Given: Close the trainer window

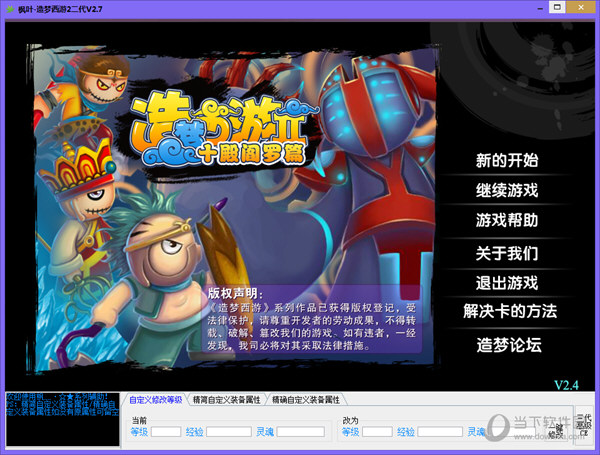Looking at the screenshot, I should point(581,7).
